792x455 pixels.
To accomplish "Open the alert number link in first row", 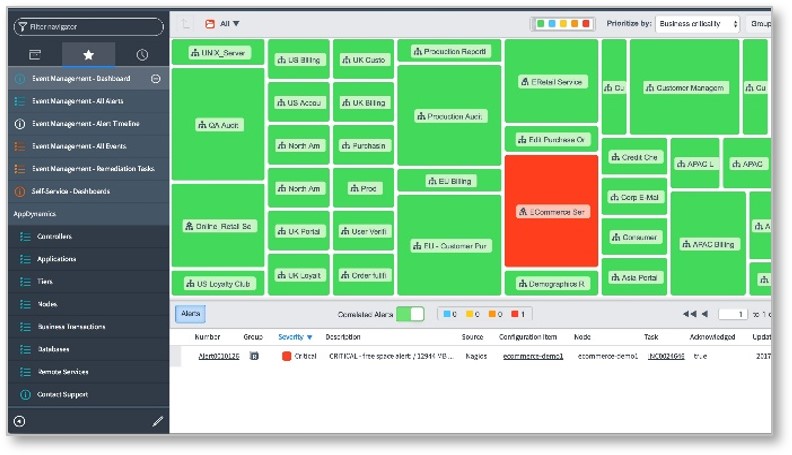I will (218, 356).
